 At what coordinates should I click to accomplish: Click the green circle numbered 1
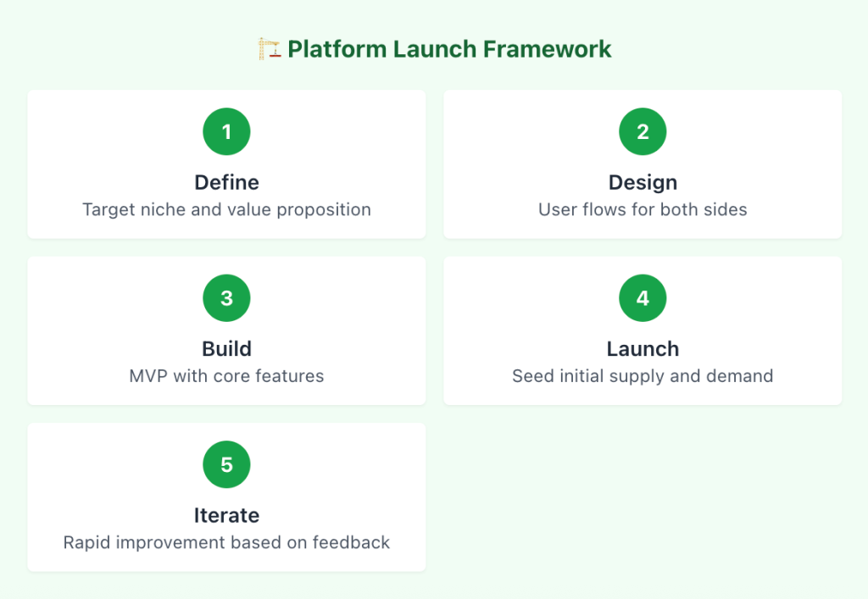(x=226, y=131)
